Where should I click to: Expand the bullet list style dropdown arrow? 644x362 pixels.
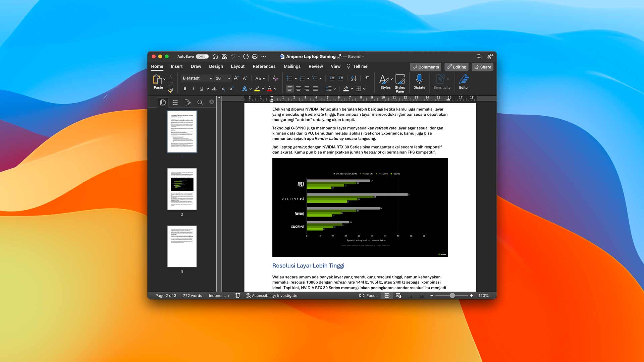click(296, 78)
